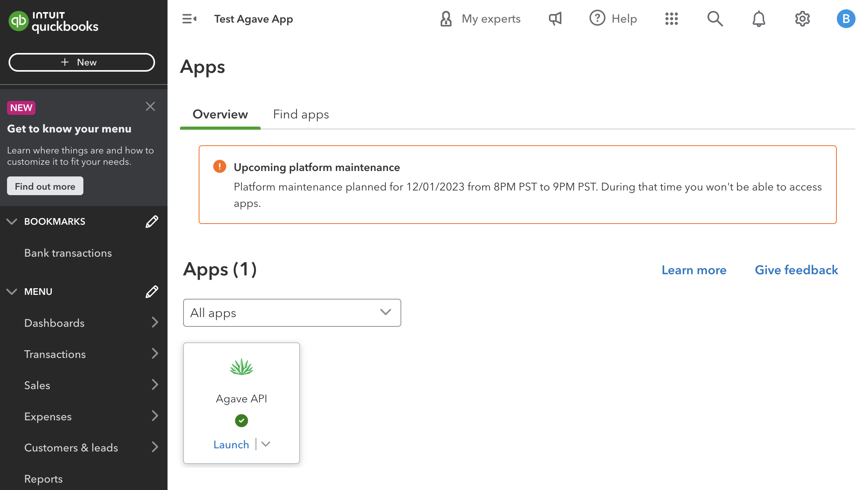
Task: Dismiss the Get to know your menu card
Action: (x=150, y=106)
